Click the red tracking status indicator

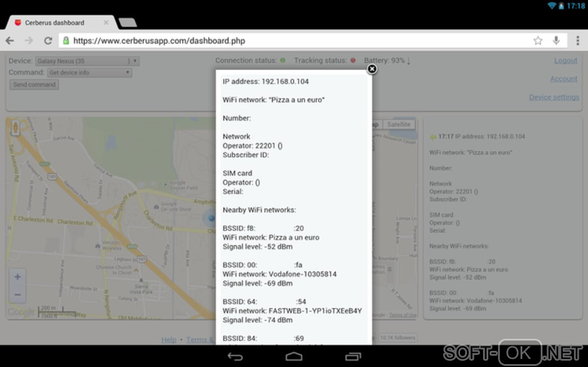click(352, 60)
